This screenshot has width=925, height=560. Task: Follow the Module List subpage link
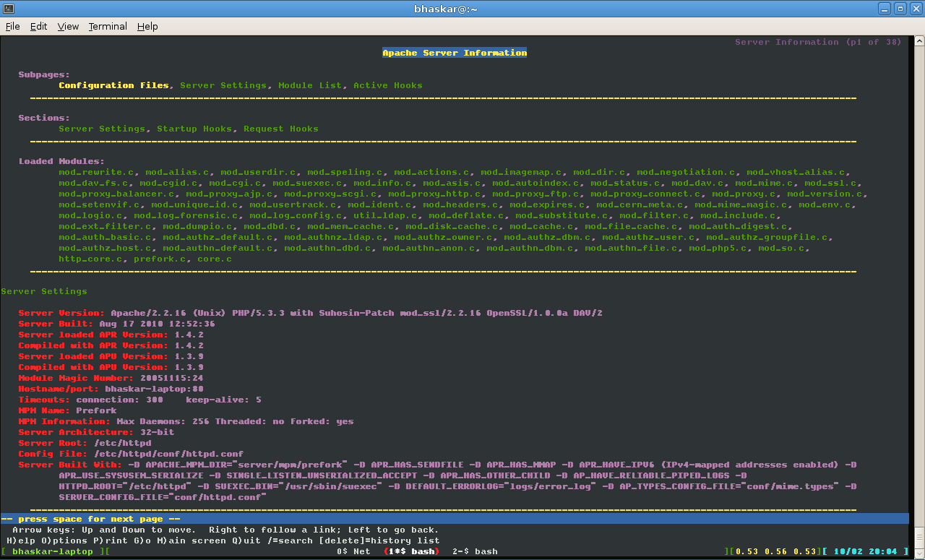coord(311,85)
